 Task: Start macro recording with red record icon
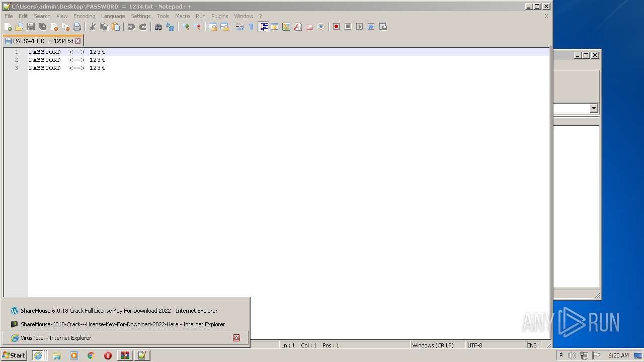pyautogui.click(x=337, y=27)
